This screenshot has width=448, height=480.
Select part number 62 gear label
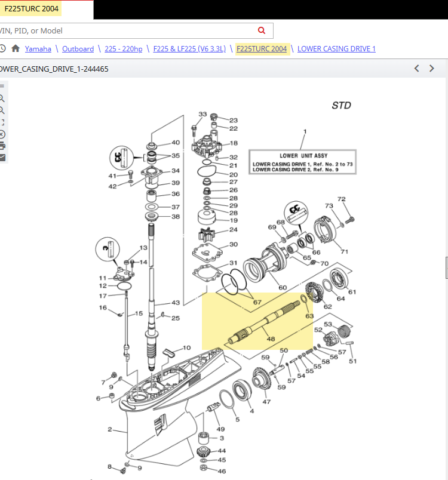328,306
